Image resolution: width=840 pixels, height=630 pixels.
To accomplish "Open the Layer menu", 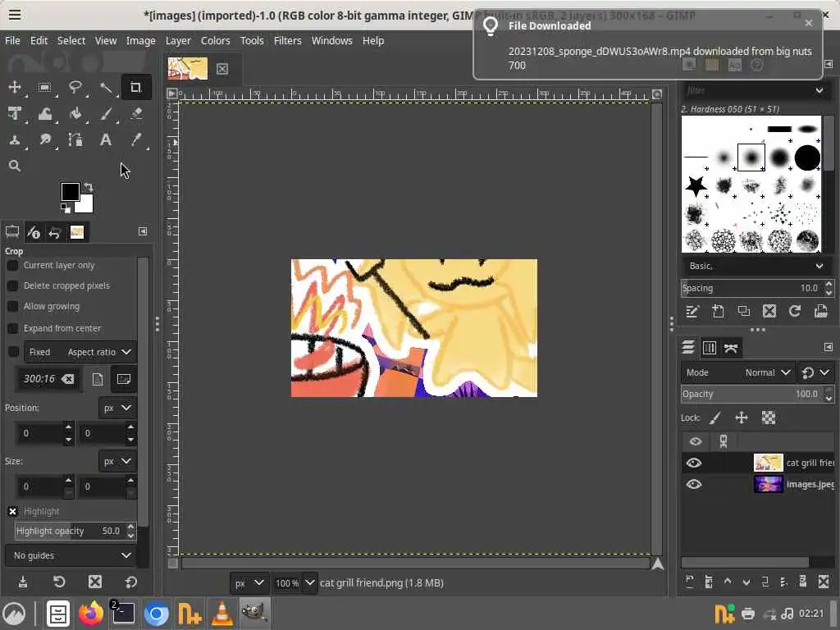I will [x=178, y=41].
